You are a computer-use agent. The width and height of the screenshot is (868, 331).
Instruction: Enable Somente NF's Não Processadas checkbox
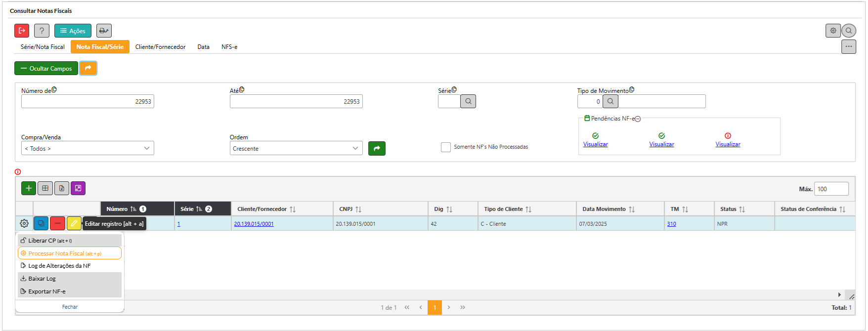pos(446,147)
